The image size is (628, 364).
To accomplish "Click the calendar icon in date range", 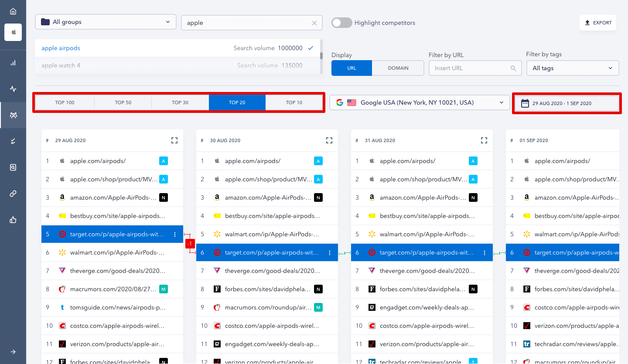I will click(525, 103).
